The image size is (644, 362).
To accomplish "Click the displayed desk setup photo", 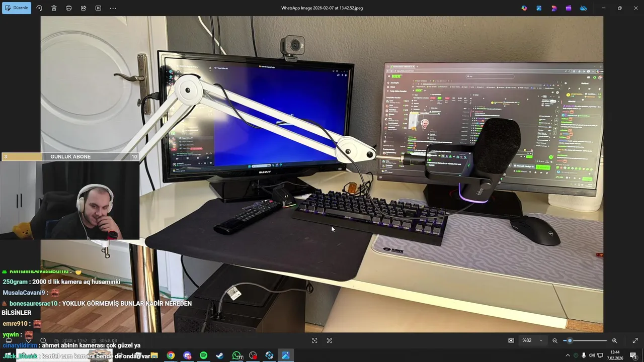I will click(x=322, y=174).
